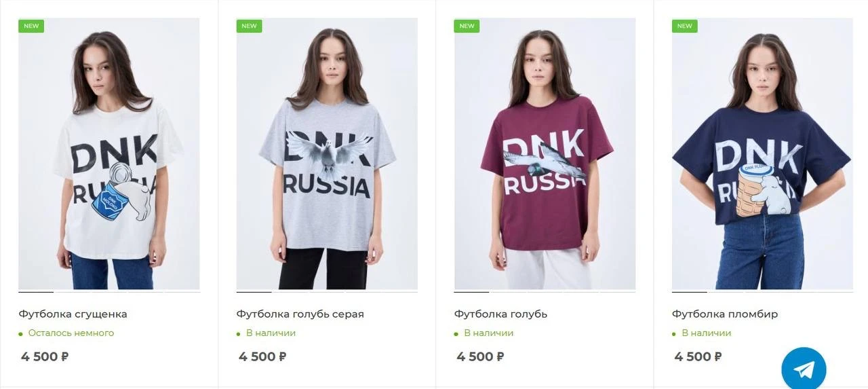This screenshot has height=389, width=868.
Task: Click В наличии under Футболка пломбир
Action: coord(706,333)
